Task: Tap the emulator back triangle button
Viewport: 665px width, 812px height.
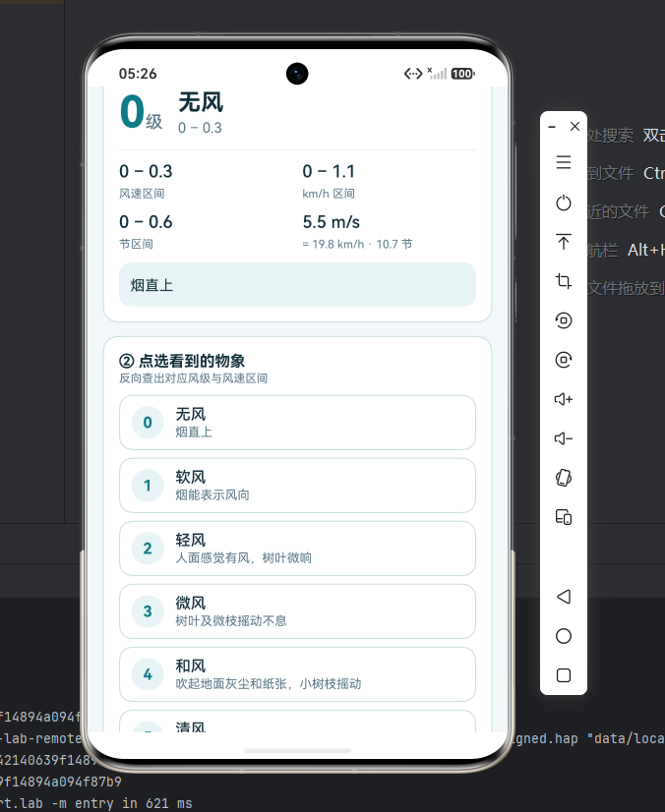Action: pyautogui.click(x=564, y=597)
